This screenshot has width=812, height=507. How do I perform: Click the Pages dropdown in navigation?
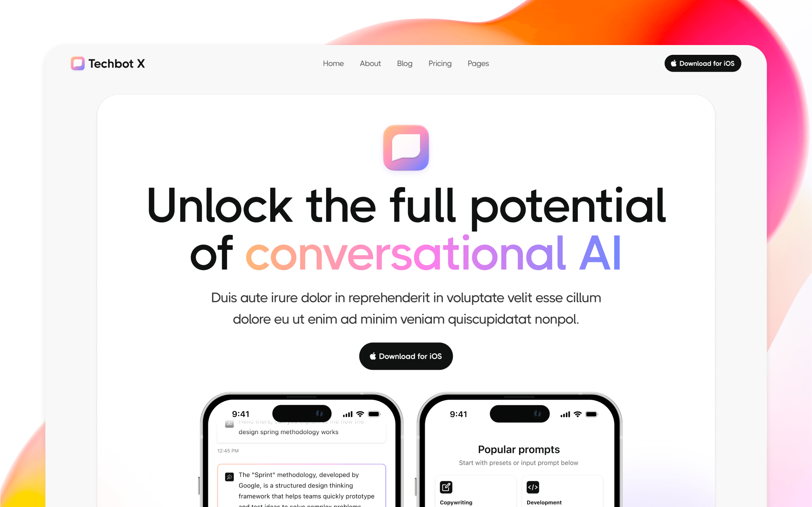(x=478, y=63)
